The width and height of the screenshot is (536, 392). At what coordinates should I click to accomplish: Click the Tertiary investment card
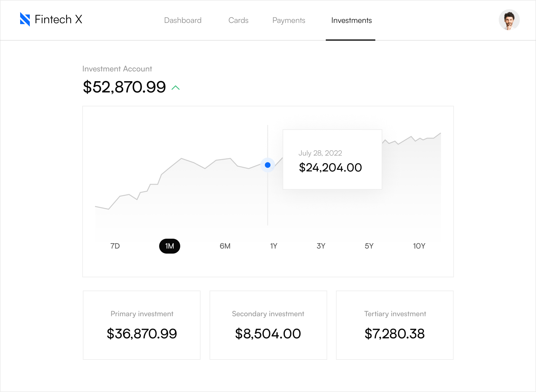[x=395, y=325]
